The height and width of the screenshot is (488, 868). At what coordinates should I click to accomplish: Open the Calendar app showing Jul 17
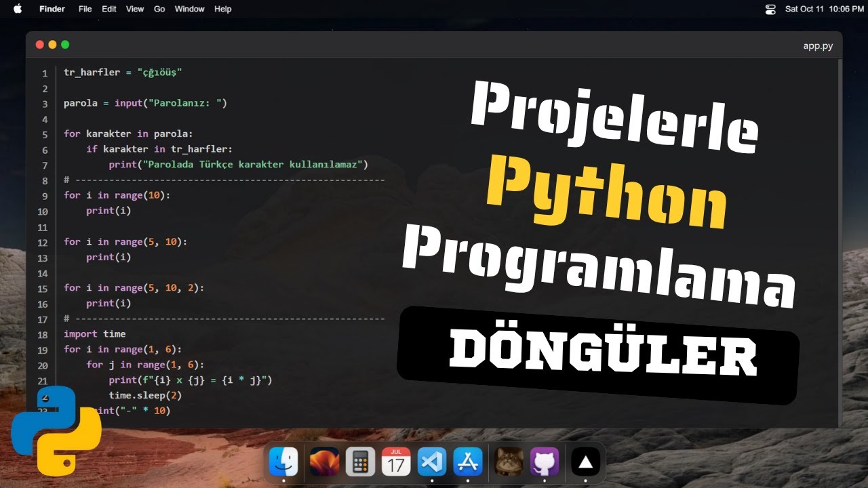396,462
